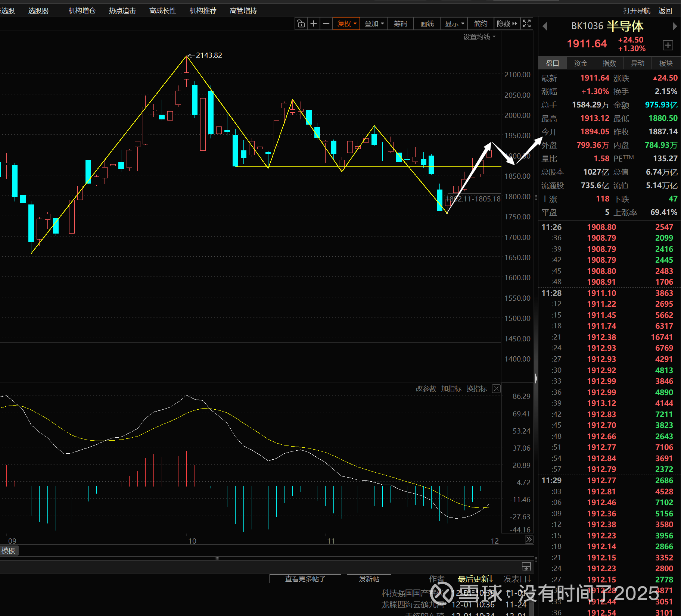Click the 上涨率 69.41% value
The height and width of the screenshot is (616, 681).
click(664, 212)
